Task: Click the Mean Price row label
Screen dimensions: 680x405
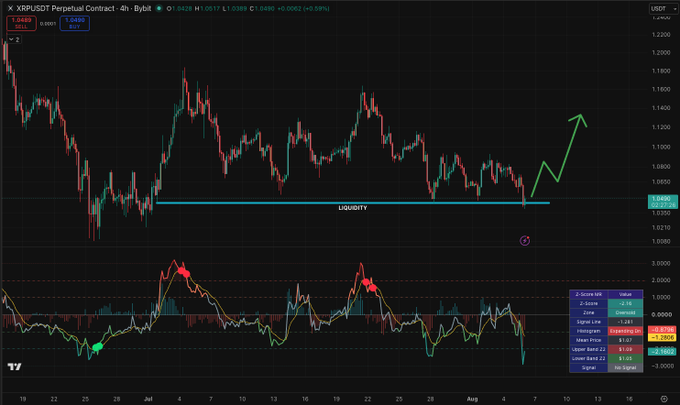Action: (x=588, y=340)
